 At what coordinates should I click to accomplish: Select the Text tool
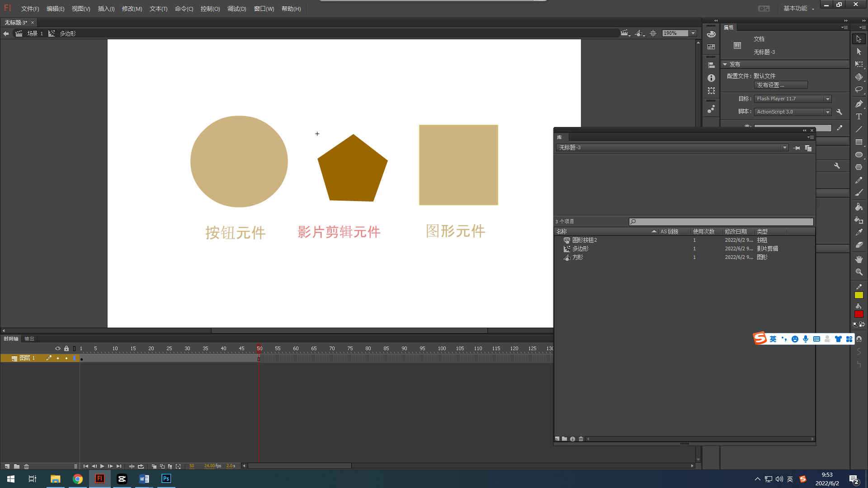pyautogui.click(x=859, y=117)
